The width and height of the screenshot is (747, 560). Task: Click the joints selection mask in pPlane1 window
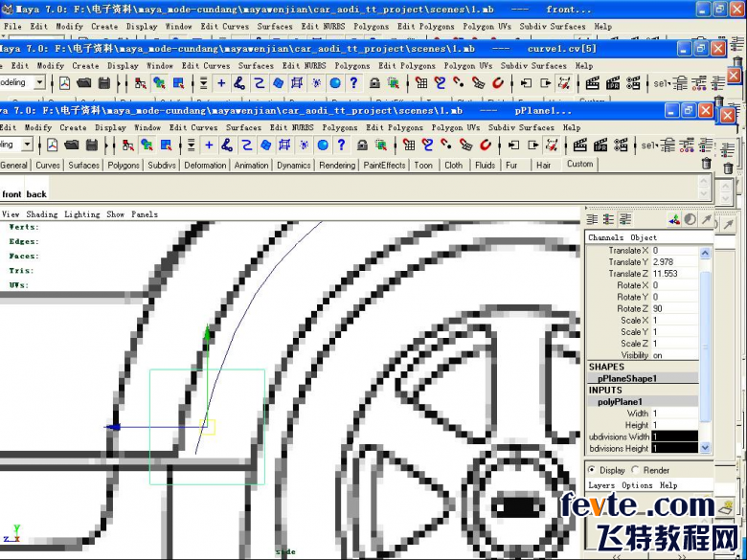pos(227,145)
